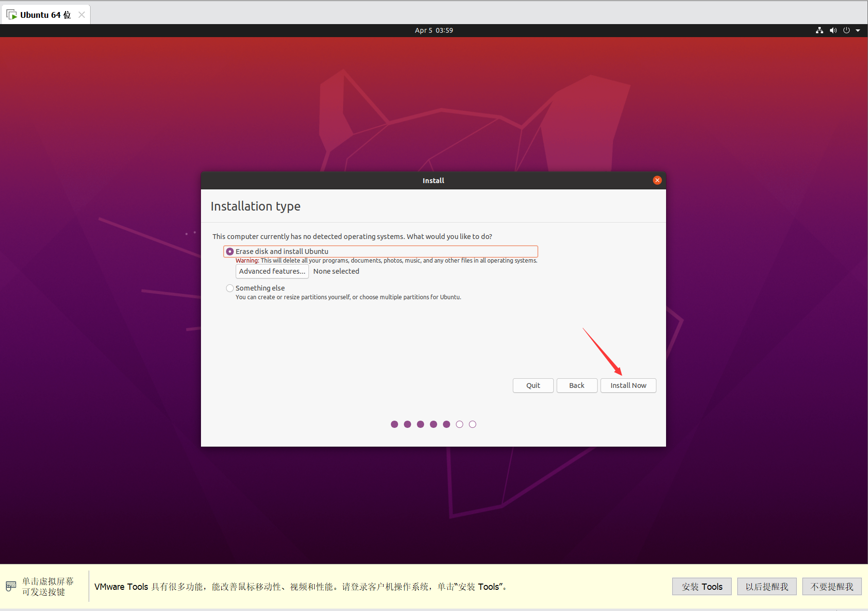Close the Install window with orange X

pos(657,180)
